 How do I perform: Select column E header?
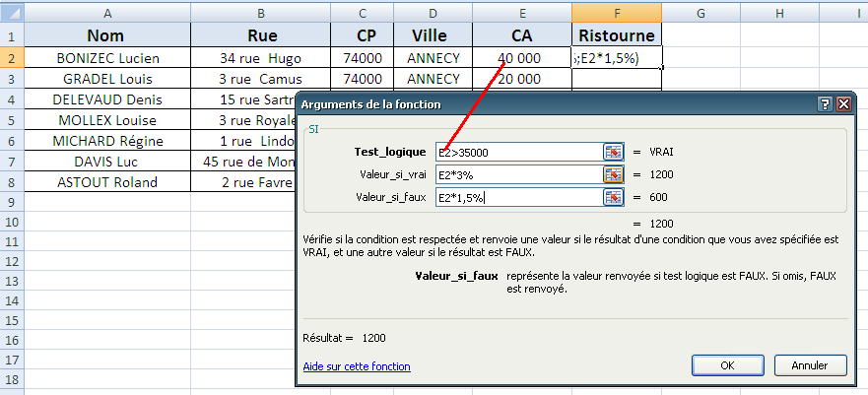pyautogui.click(x=522, y=13)
